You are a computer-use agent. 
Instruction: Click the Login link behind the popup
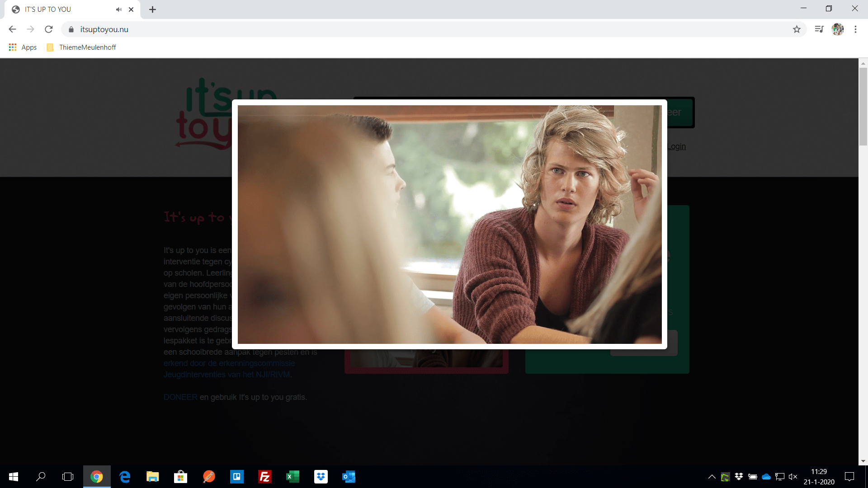(x=676, y=146)
